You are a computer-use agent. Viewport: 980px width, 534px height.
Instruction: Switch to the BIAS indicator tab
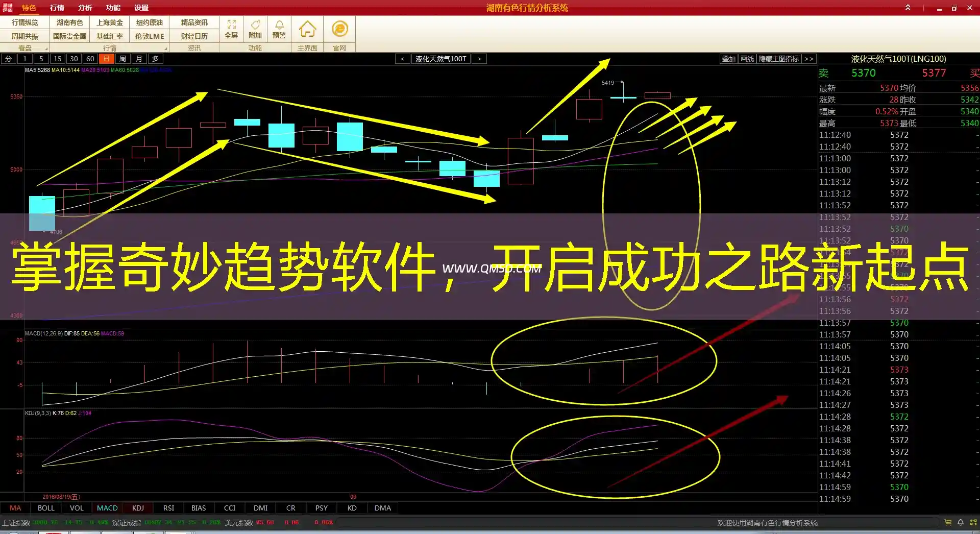tap(199, 508)
